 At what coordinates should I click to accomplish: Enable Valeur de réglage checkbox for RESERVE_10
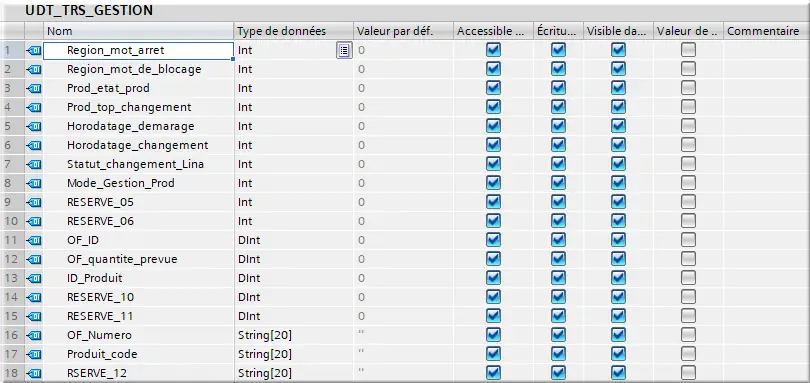pyautogui.click(x=688, y=297)
